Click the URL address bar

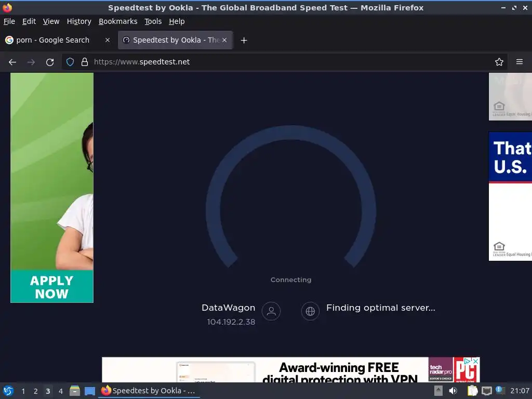pos(284,62)
